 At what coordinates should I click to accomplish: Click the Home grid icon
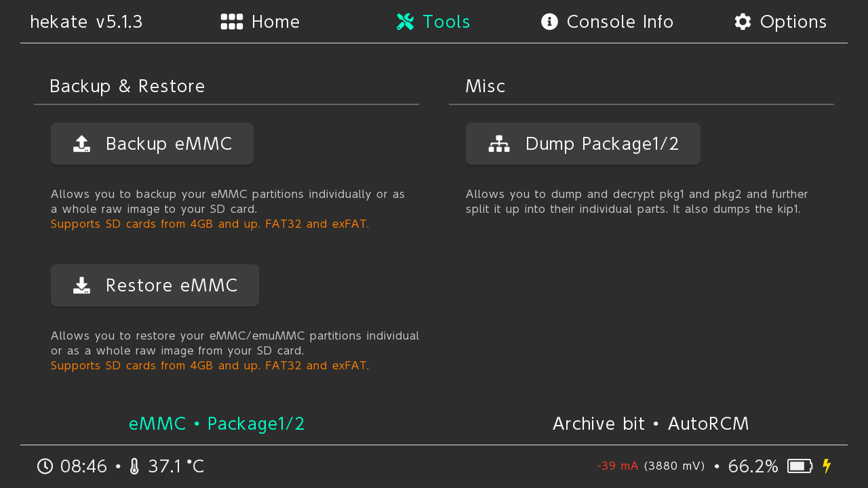pyautogui.click(x=232, y=22)
